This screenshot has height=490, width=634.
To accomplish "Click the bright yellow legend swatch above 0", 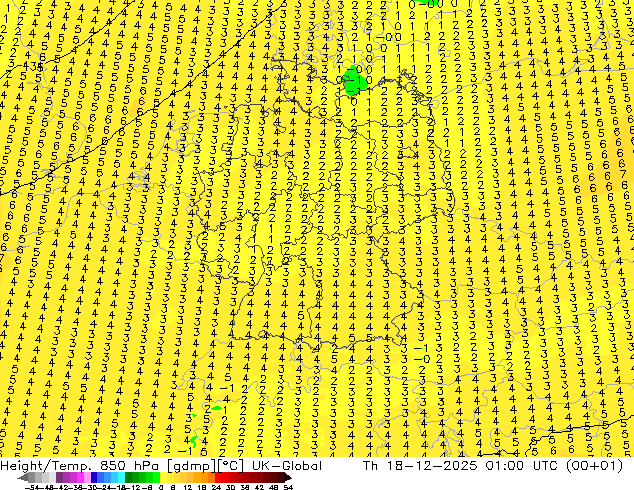I will pos(163,478).
